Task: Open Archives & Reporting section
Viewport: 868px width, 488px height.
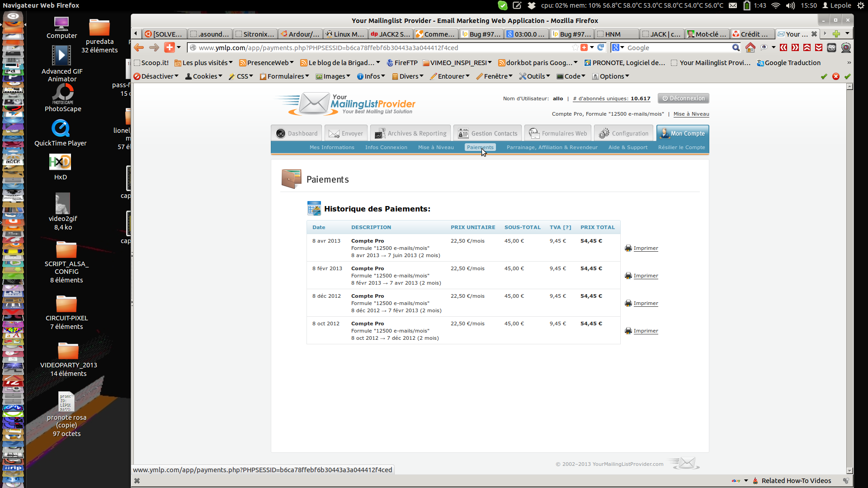Action: 410,133
